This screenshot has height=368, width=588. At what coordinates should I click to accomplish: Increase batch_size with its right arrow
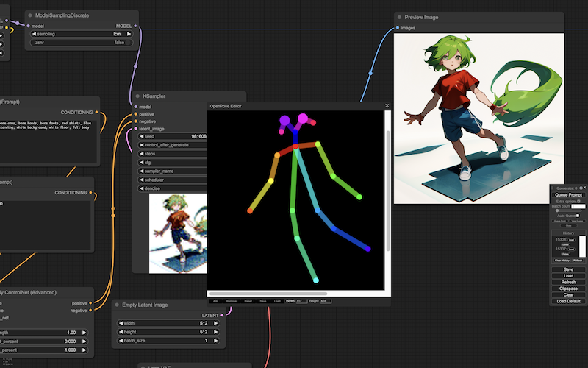tap(215, 341)
